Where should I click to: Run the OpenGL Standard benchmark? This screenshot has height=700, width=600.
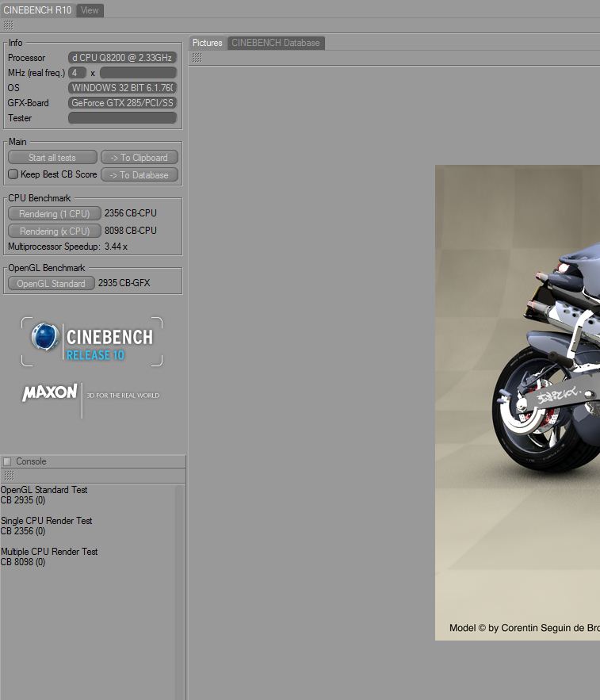52,283
